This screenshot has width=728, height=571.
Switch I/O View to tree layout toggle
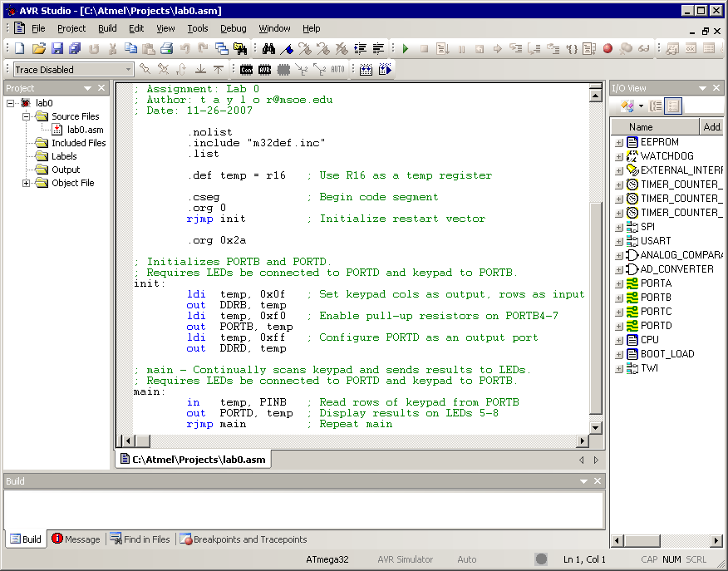655,106
